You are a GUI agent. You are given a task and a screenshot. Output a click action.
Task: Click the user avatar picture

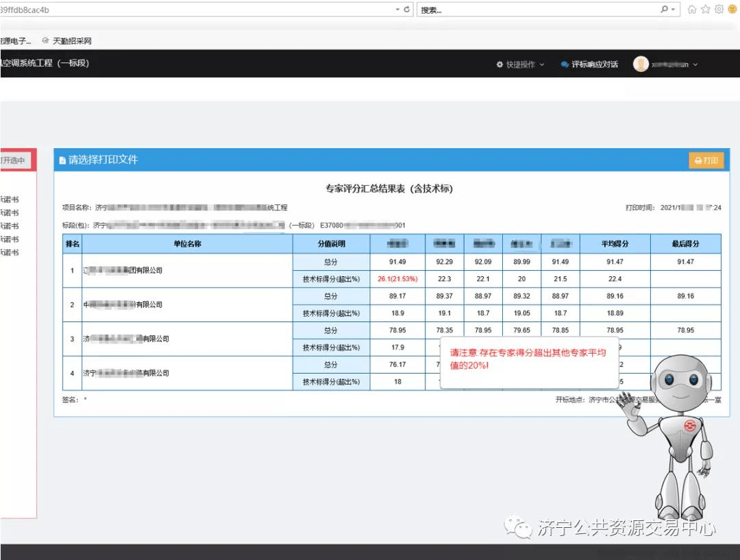tap(641, 64)
